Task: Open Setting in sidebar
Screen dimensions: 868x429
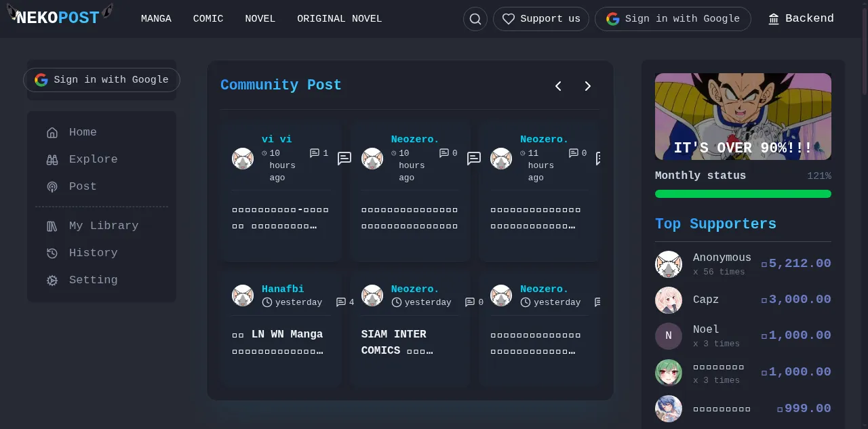Action: [x=102, y=280]
